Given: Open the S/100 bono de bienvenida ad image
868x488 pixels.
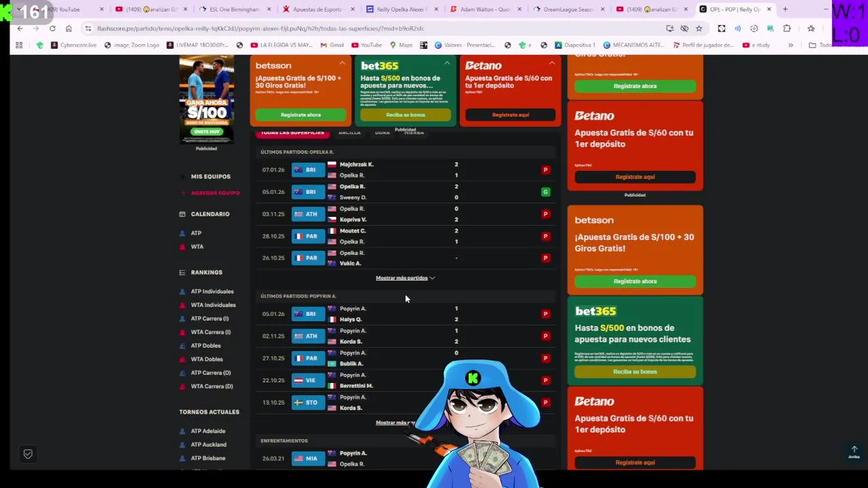Looking at the screenshot, I should point(206,100).
